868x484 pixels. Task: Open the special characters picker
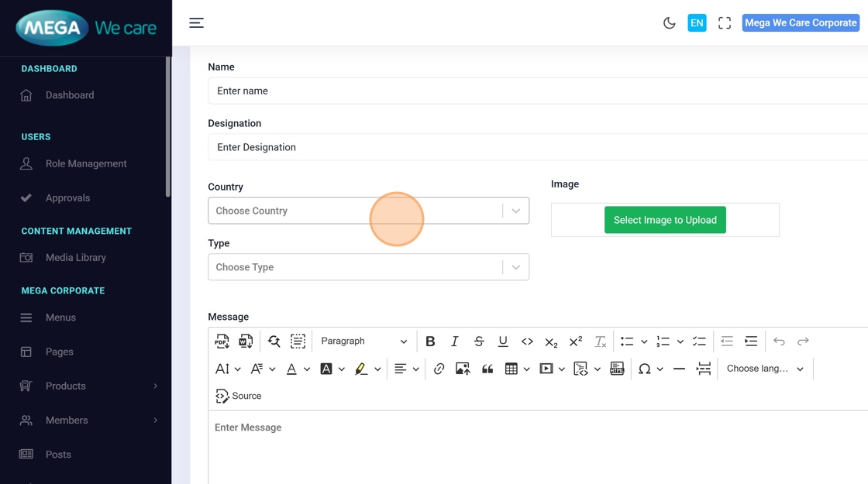point(644,369)
